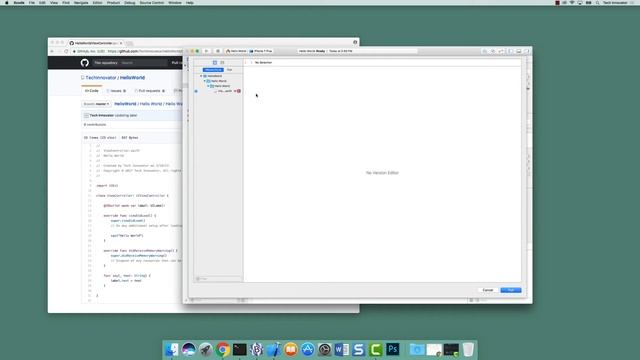Screen dimensions: 640x360
Task: Open the Branch: master dropdown on GitHub
Action: point(96,104)
